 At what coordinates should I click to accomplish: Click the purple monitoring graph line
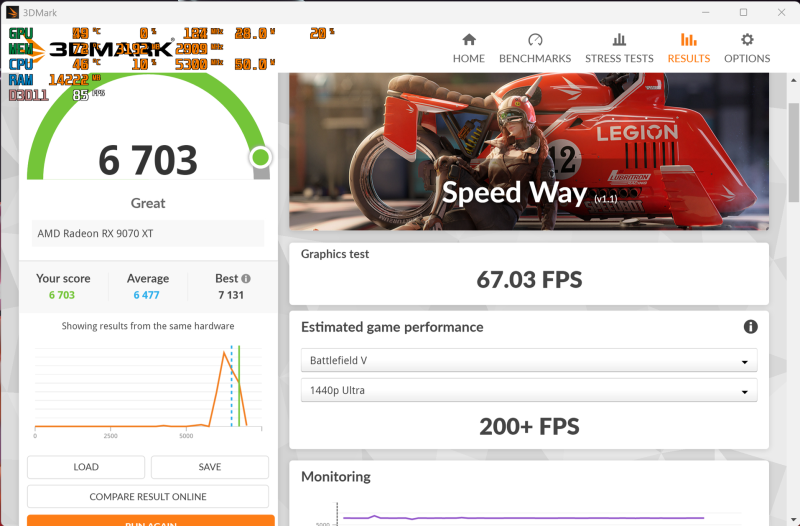click(523, 518)
